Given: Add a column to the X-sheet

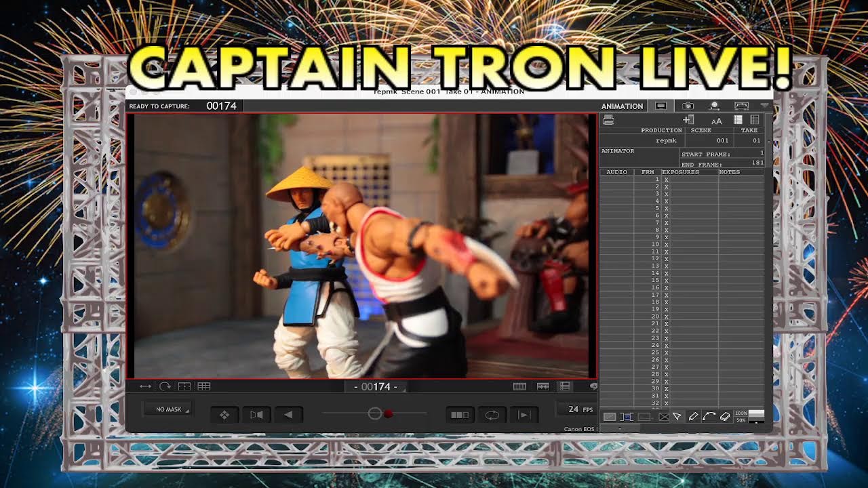Looking at the screenshot, I should (x=688, y=120).
